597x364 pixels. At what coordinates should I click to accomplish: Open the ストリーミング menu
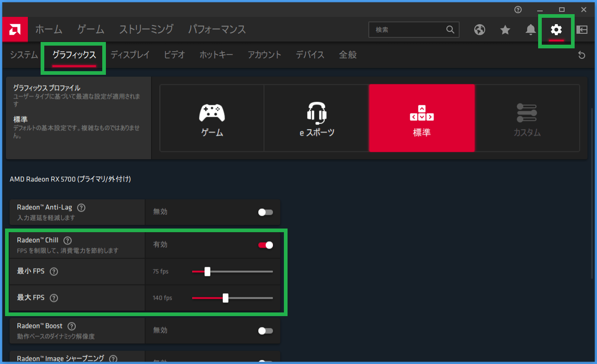(x=146, y=30)
